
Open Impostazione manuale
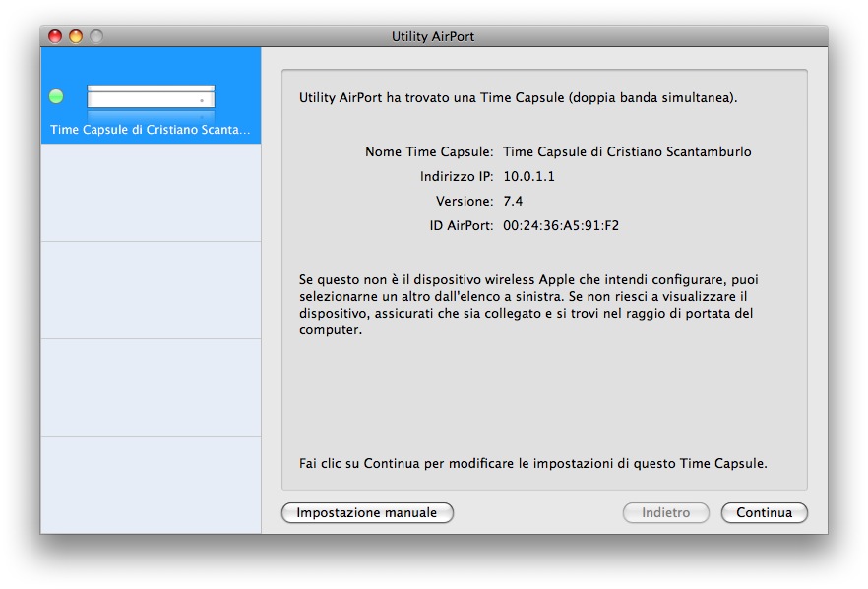tap(367, 512)
